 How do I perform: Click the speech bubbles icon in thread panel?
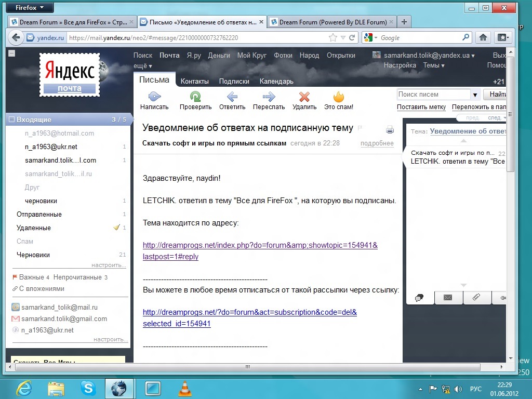[419, 298]
